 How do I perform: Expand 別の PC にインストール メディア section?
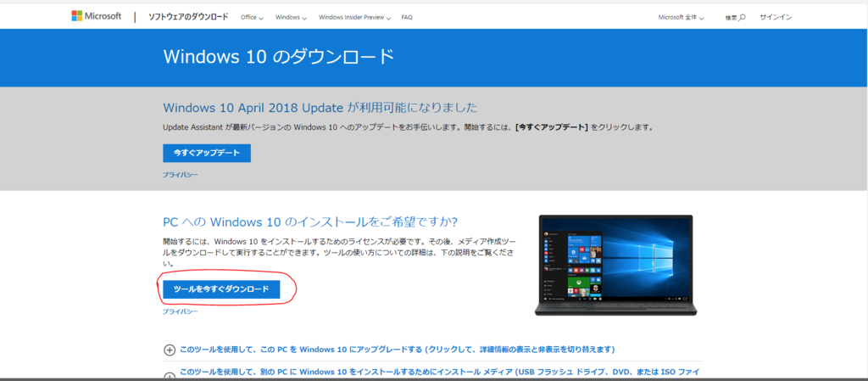pyautogui.click(x=431, y=373)
